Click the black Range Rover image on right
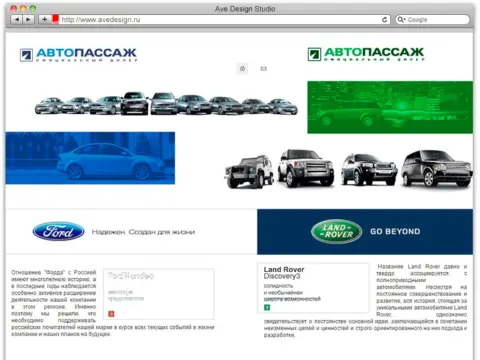Screen dimensions: 480x360 point(437,168)
